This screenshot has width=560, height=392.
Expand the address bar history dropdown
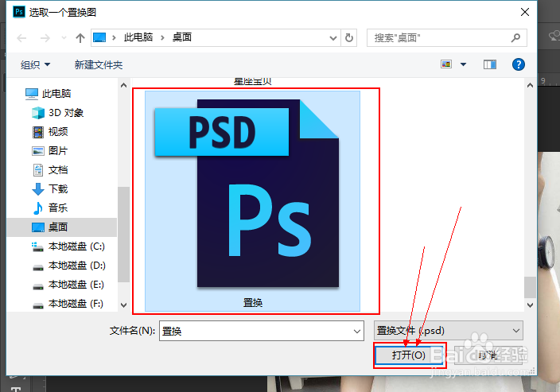pyautogui.click(x=332, y=38)
